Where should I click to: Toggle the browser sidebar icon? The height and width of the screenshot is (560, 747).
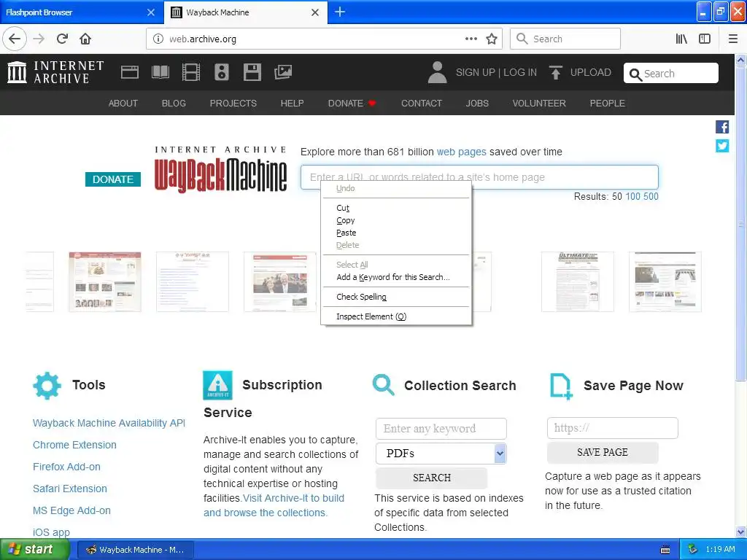[x=705, y=39]
